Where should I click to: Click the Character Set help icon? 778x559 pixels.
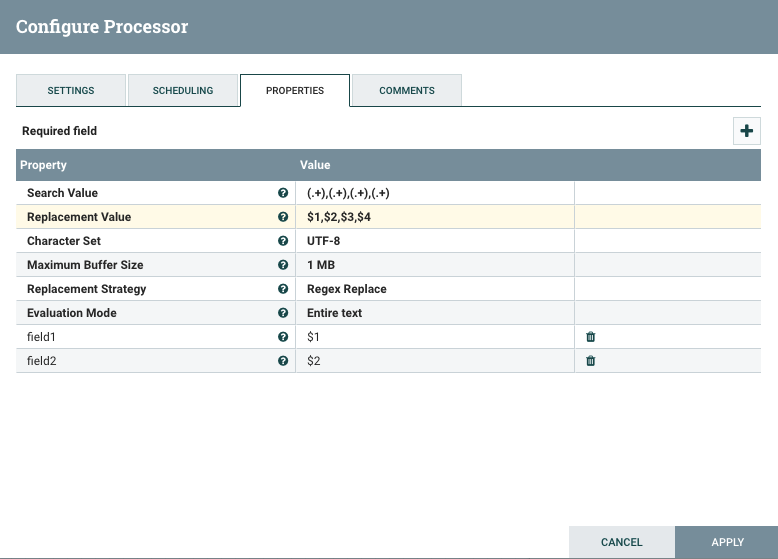[x=283, y=241]
